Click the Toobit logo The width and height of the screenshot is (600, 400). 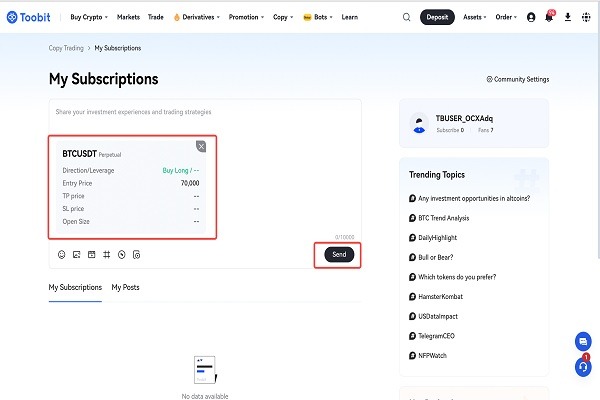coord(28,17)
